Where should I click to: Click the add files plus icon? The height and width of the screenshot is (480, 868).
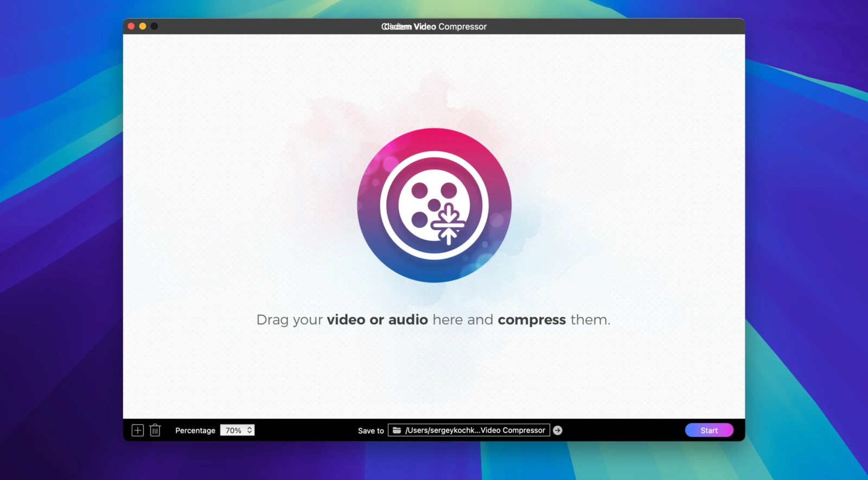138,431
